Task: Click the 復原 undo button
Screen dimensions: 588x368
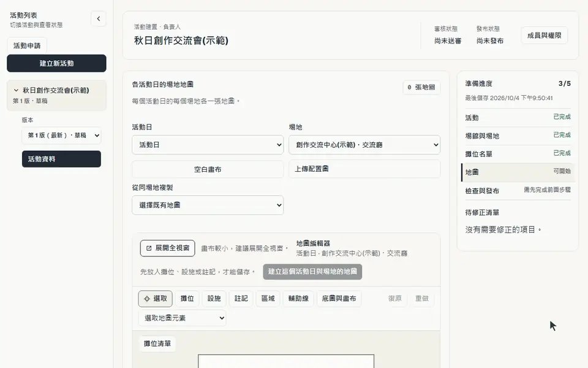Action: click(395, 299)
